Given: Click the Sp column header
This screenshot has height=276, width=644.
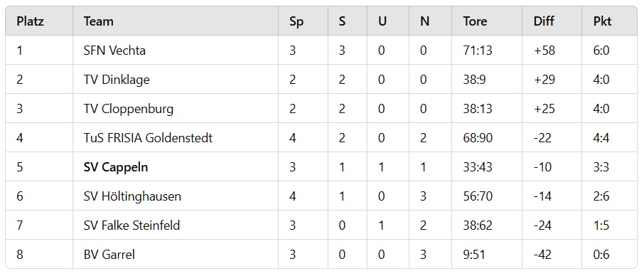Looking at the screenshot, I should click(296, 21).
